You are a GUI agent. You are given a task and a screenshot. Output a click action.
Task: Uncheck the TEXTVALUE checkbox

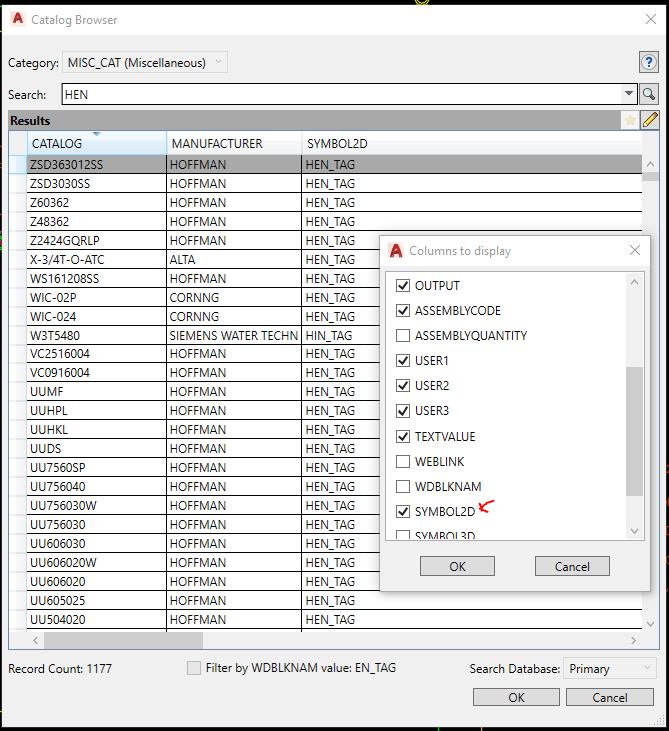point(403,436)
